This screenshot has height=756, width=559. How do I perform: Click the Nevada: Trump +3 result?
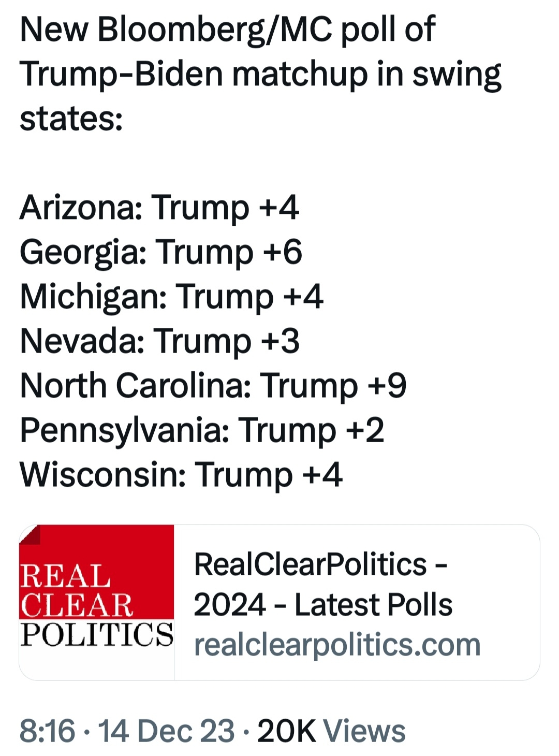coord(159,341)
